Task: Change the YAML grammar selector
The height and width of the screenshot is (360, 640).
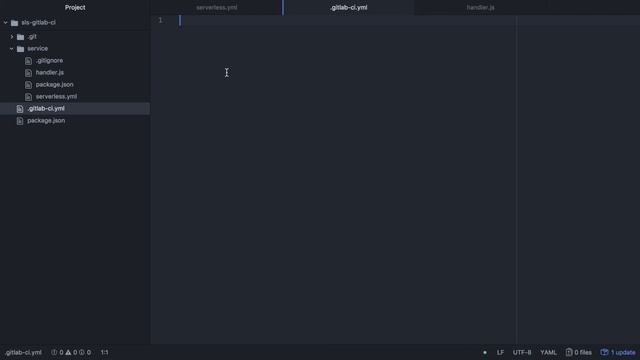Action: (x=548, y=352)
